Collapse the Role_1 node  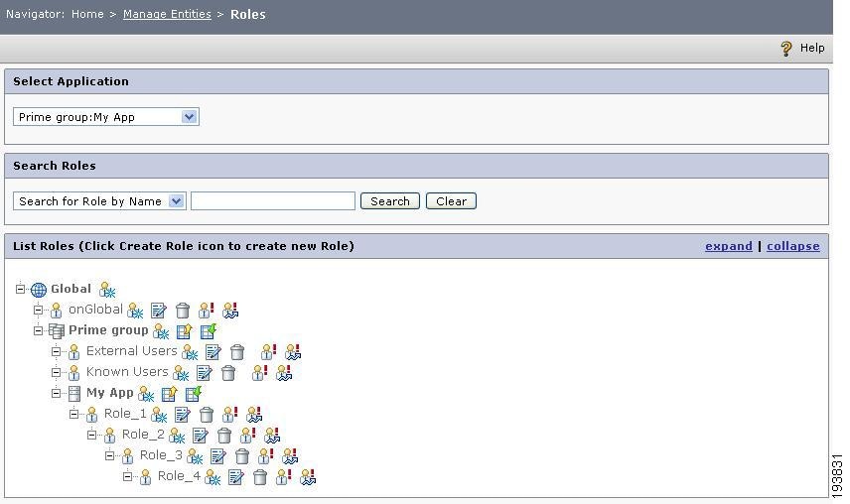[73, 414]
